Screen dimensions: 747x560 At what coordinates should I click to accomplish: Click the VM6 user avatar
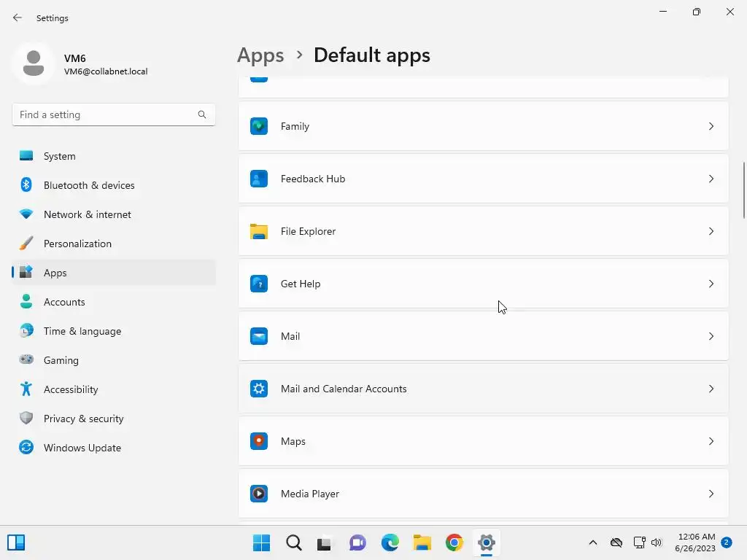pyautogui.click(x=34, y=63)
